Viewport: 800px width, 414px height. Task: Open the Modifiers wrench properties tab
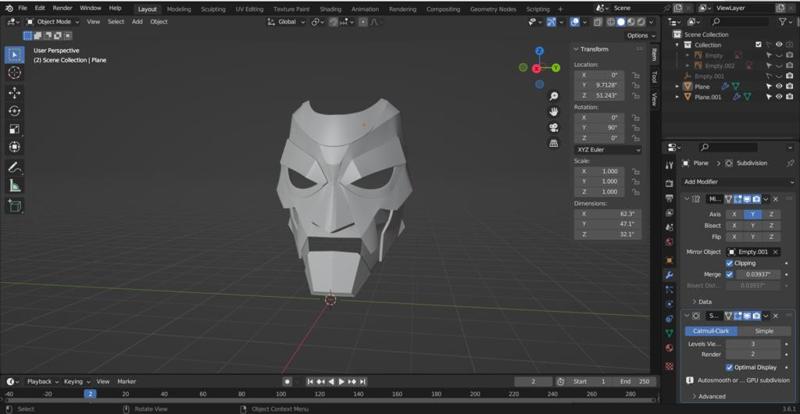pyautogui.click(x=669, y=275)
